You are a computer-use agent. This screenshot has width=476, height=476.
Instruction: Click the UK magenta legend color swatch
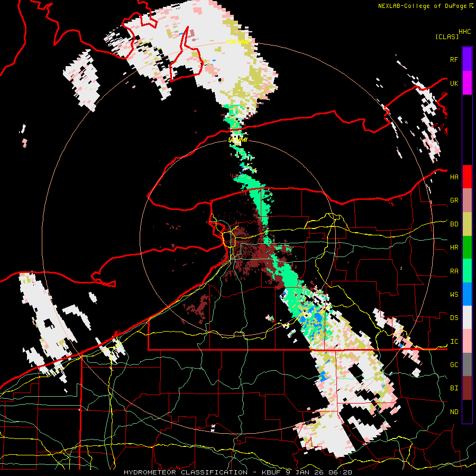click(467, 83)
